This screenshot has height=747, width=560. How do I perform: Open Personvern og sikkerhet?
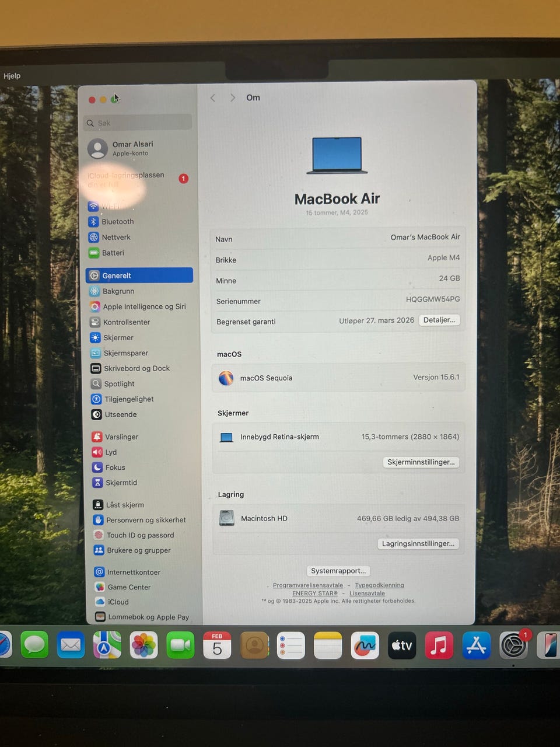click(x=139, y=520)
